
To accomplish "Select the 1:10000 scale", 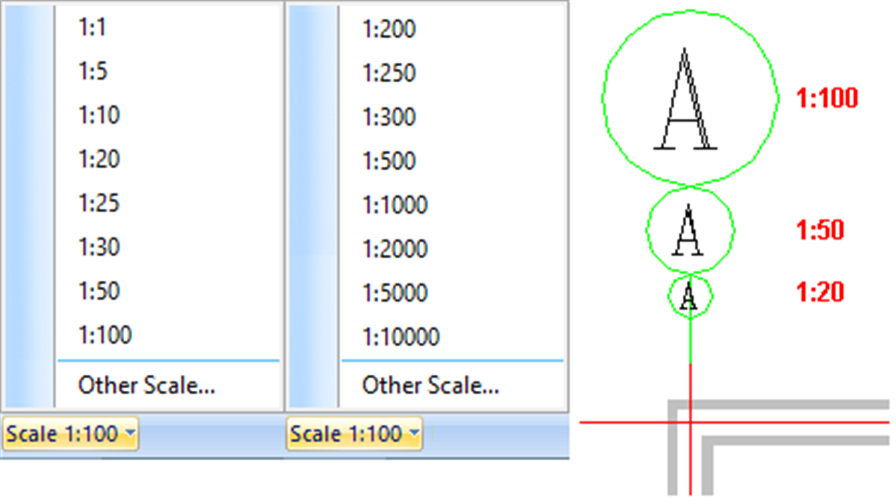I will [401, 337].
